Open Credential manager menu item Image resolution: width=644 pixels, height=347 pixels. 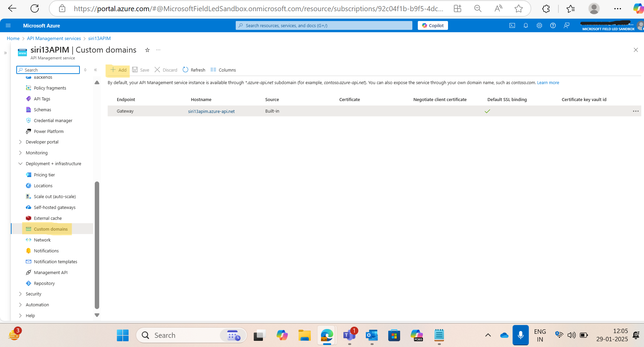point(53,120)
